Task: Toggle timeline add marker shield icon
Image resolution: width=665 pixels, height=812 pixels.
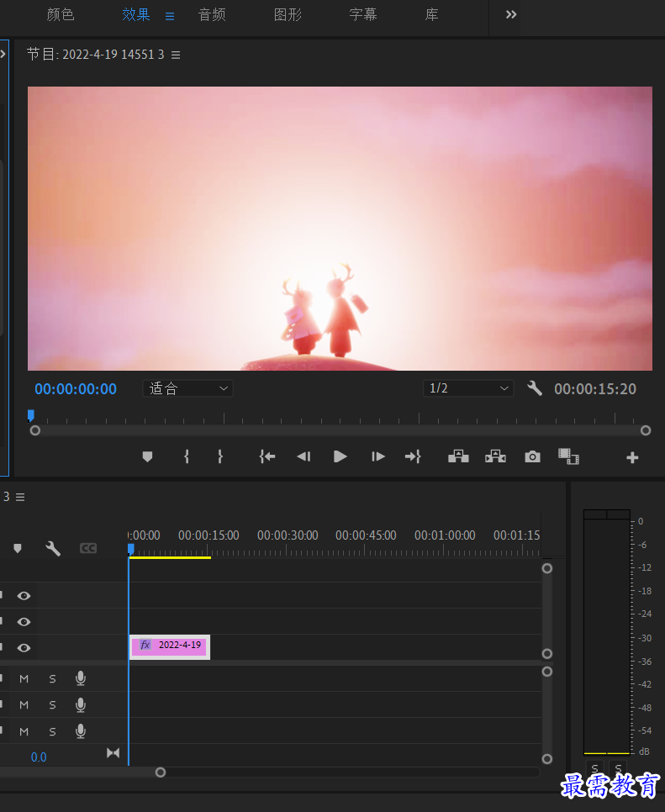Action: point(18,548)
